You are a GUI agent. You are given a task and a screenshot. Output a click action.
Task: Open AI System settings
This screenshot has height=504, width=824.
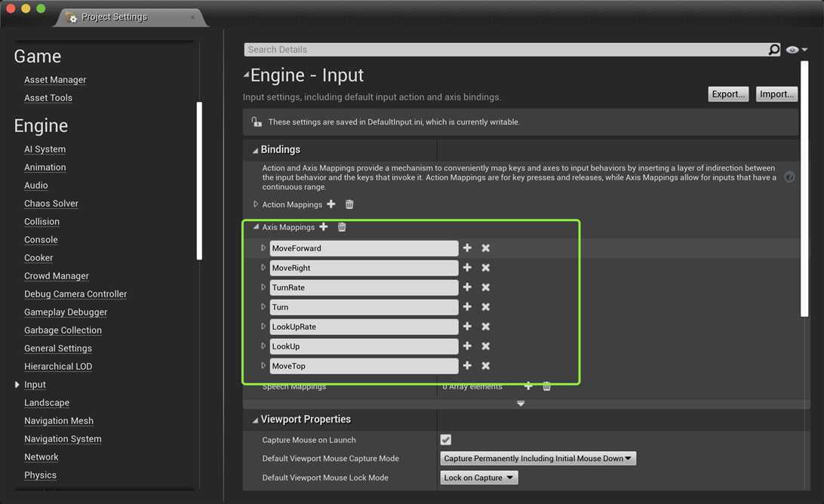pyautogui.click(x=45, y=149)
